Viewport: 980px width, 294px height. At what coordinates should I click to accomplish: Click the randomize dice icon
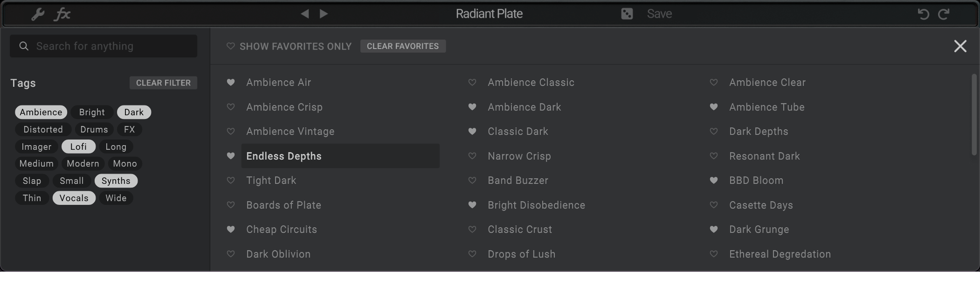point(627,14)
